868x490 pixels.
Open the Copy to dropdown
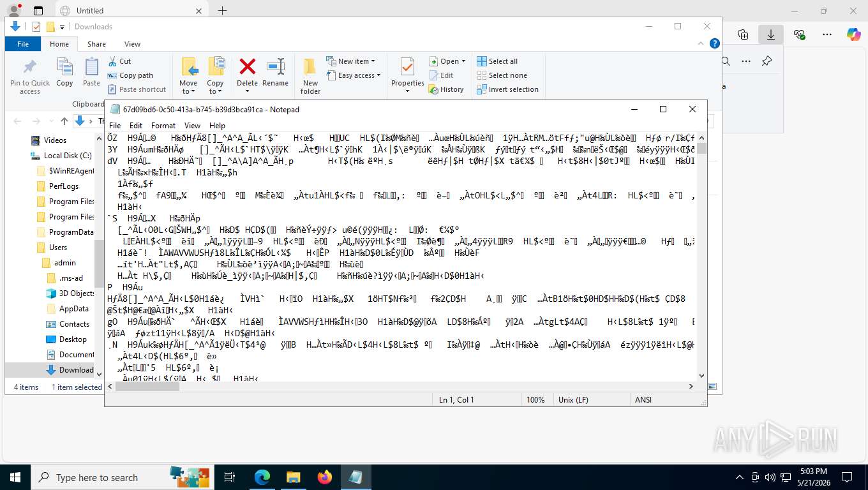pyautogui.click(x=215, y=91)
